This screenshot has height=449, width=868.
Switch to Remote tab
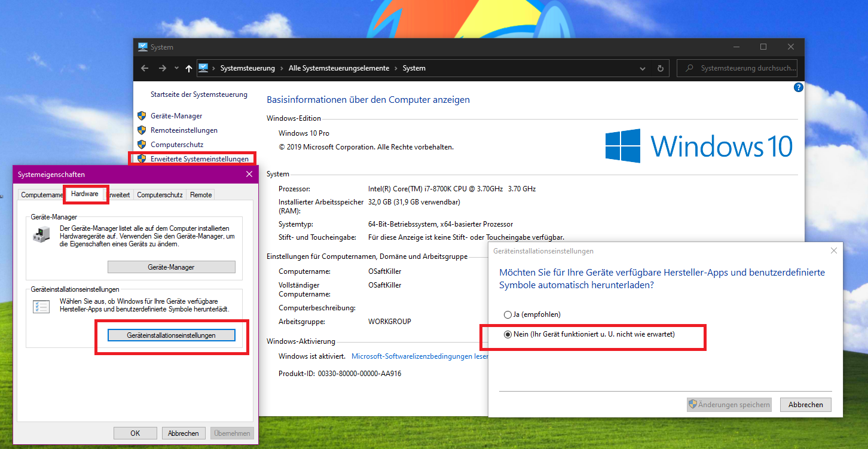tap(201, 195)
